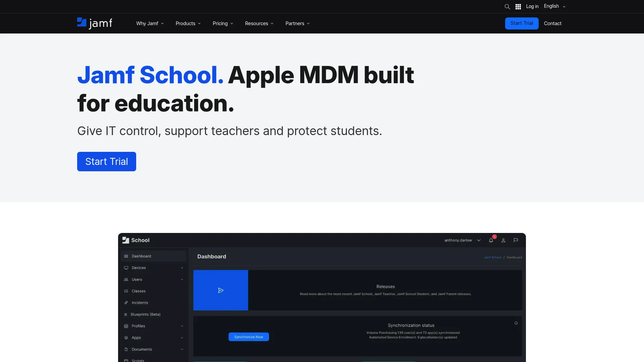644x362 pixels.
Task: Expand the Products menu
Action: [x=188, y=23]
